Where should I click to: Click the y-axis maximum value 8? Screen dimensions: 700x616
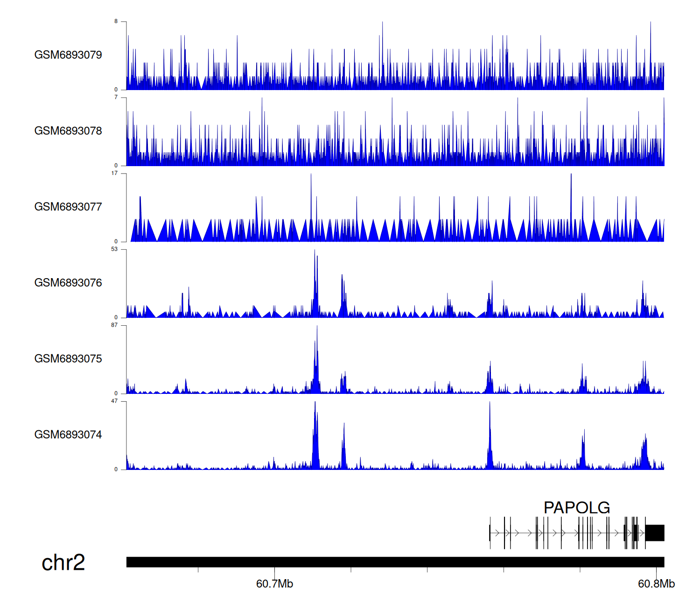116,21
